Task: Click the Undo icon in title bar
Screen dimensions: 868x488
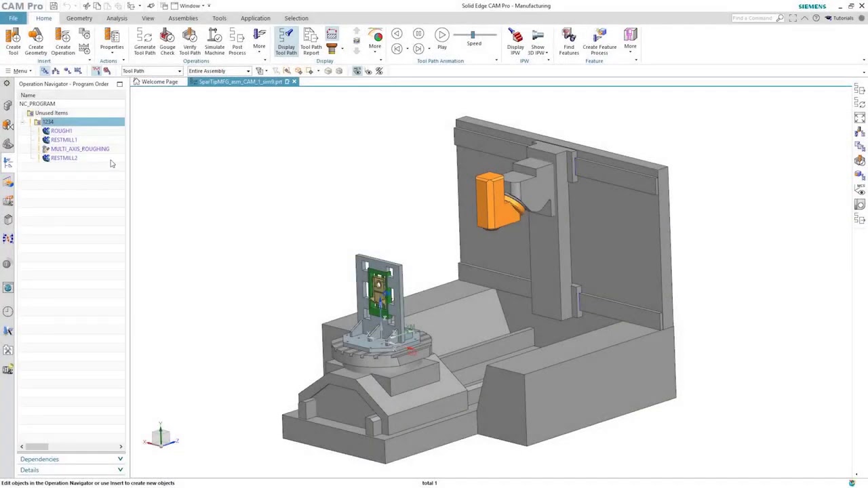Action: [x=66, y=6]
